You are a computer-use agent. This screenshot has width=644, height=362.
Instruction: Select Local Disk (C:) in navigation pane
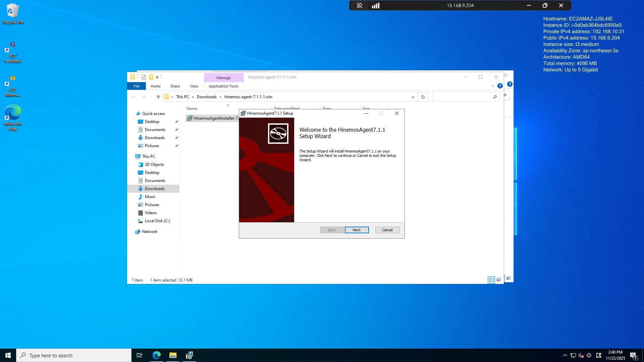(x=157, y=221)
